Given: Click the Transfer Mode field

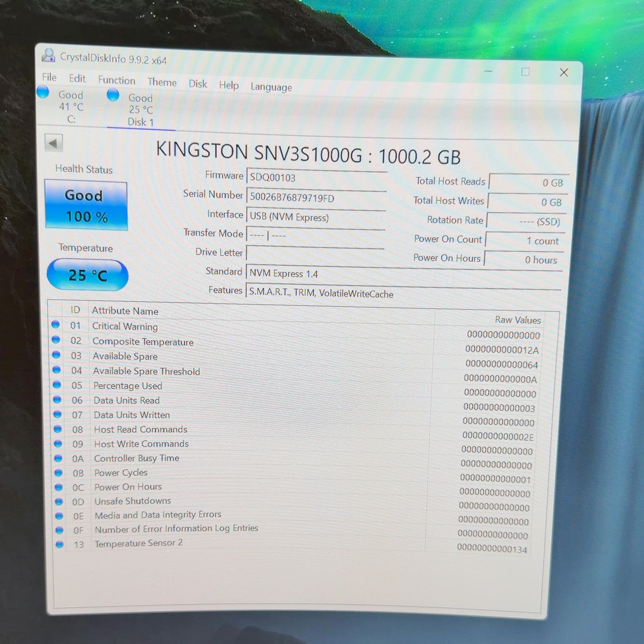Looking at the screenshot, I should pos(315,236).
